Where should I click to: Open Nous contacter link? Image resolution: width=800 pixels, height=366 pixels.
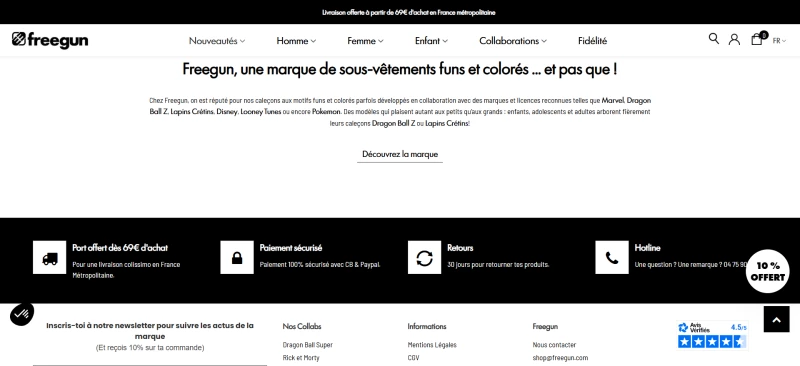[x=555, y=345]
